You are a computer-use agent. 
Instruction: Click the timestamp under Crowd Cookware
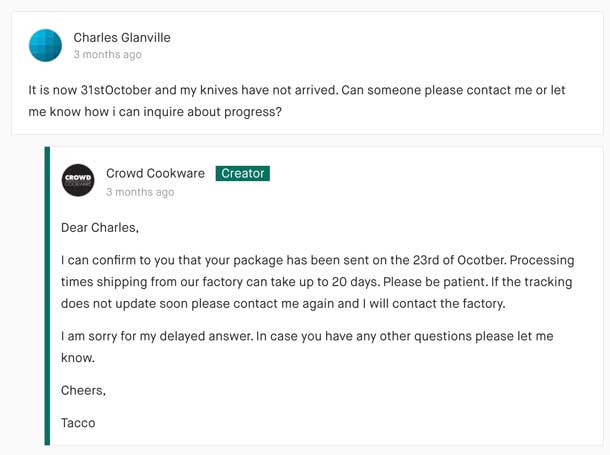point(140,192)
